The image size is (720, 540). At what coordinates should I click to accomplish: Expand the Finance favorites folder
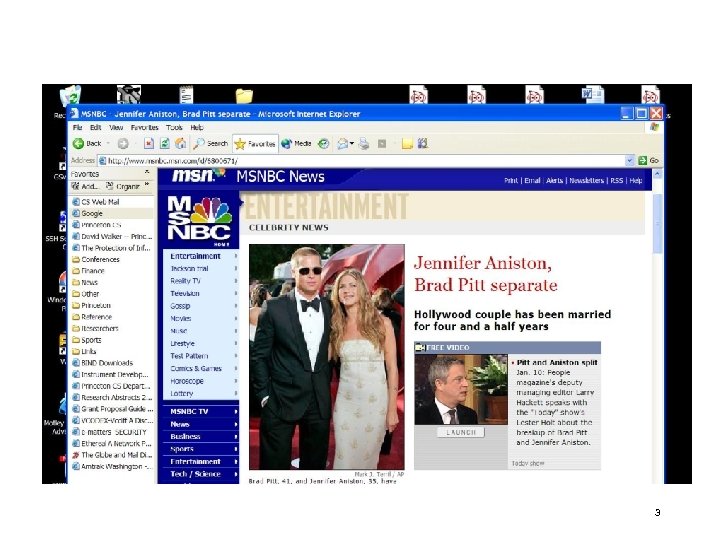pos(89,270)
